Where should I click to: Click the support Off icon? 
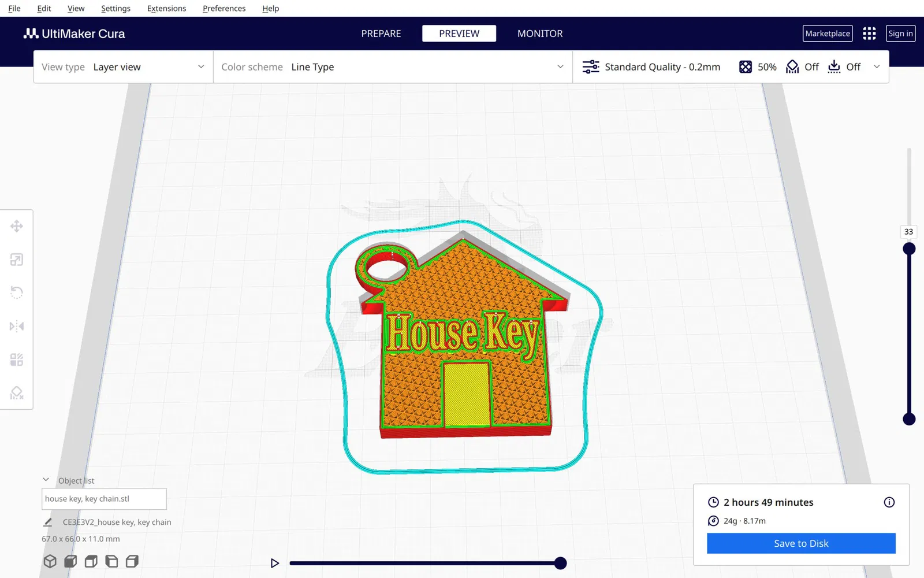tap(792, 67)
